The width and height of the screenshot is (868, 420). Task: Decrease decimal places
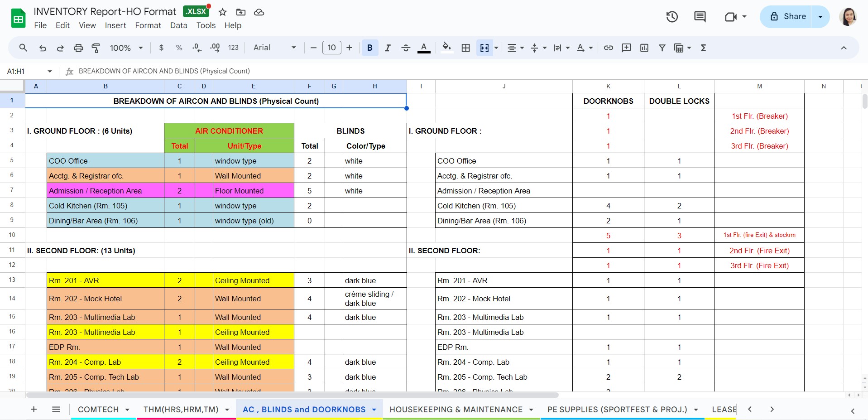click(x=197, y=48)
